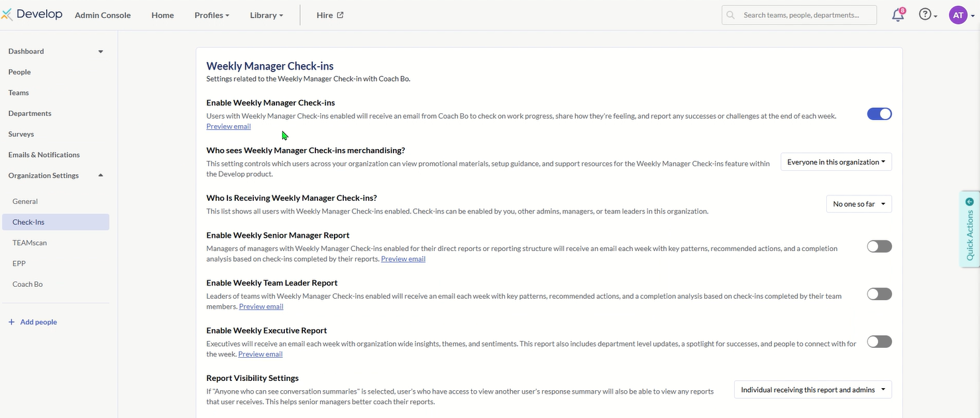Enable the Weekly Senior Manager Report
Image resolution: width=980 pixels, height=418 pixels.
pos(879,246)
